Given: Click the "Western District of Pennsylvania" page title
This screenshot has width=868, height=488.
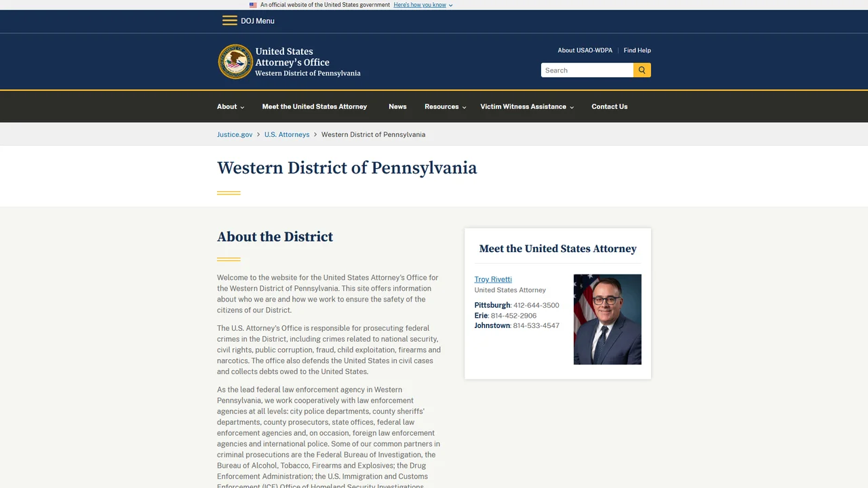Looking at the screenshot, I should pos(347,168).
